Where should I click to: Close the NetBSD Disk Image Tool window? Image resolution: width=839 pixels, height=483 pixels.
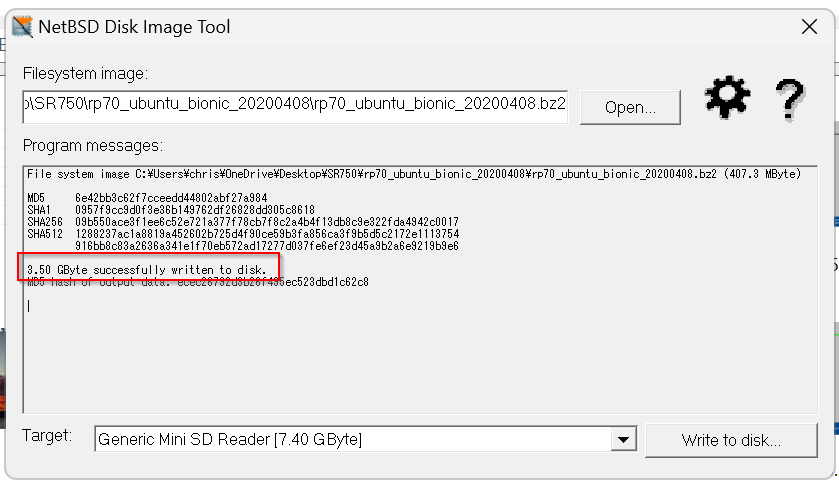coord(809,27)
